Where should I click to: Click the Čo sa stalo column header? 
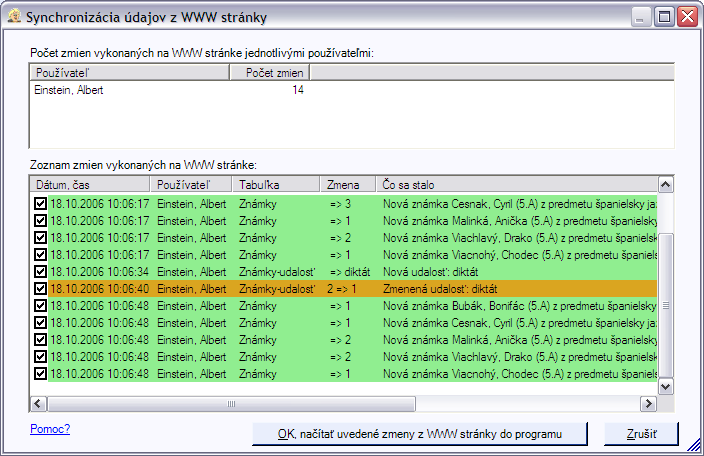516,184
